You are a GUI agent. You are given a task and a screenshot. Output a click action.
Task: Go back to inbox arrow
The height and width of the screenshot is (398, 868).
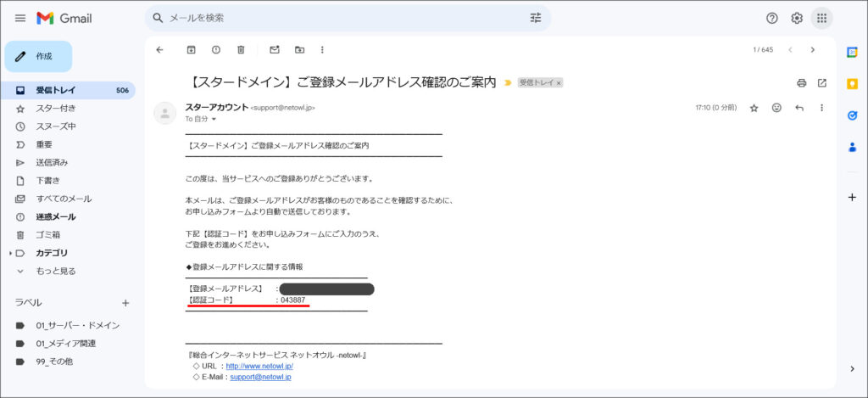click(160, 50)
